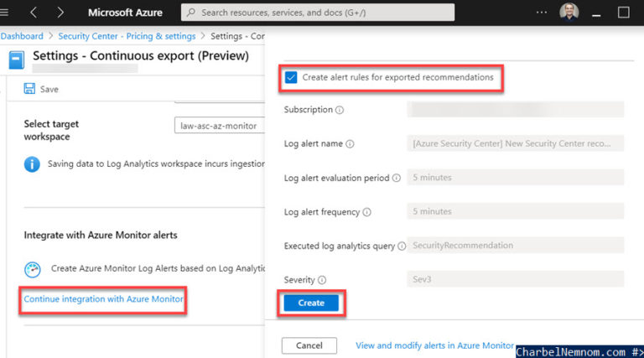
Task: Open the user account avatar
Action: (x=569, y=12)
